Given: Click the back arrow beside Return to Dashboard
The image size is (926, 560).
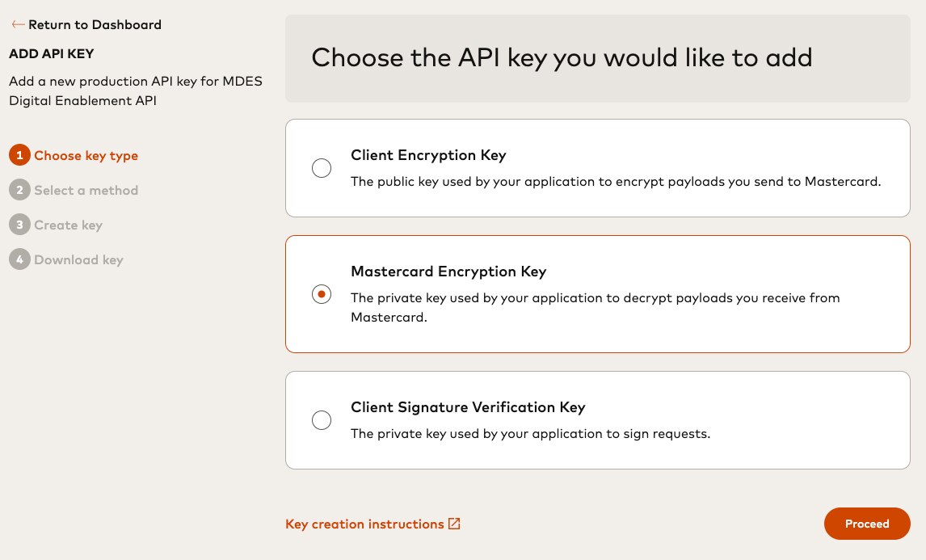Looking at the screenshot, I should tap(18, 24).
